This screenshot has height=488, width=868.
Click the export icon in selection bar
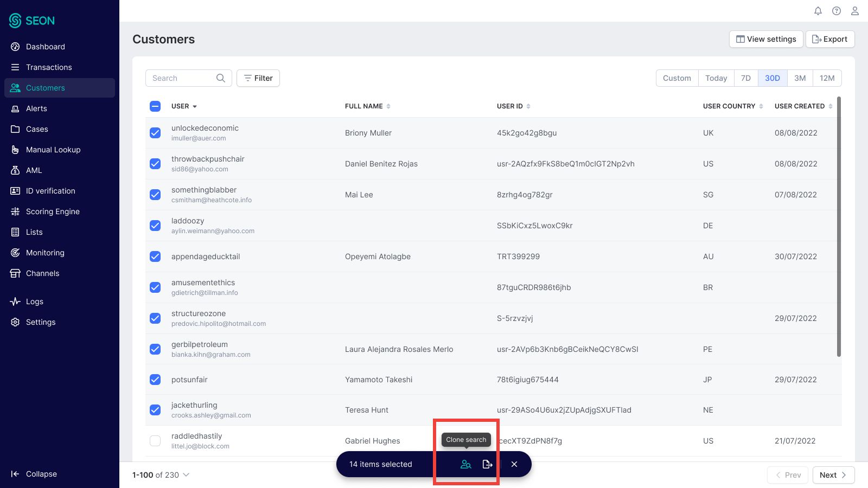pos(487,464)
